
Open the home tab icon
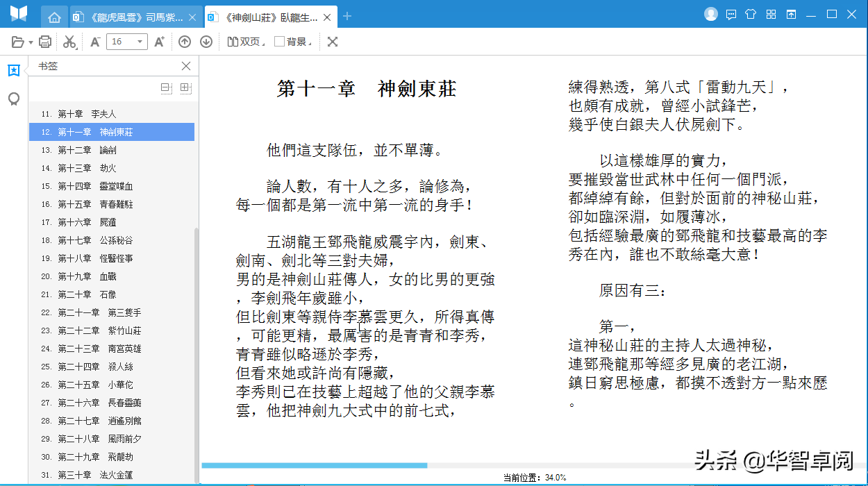pyautogui.click(x=55, y=17)
